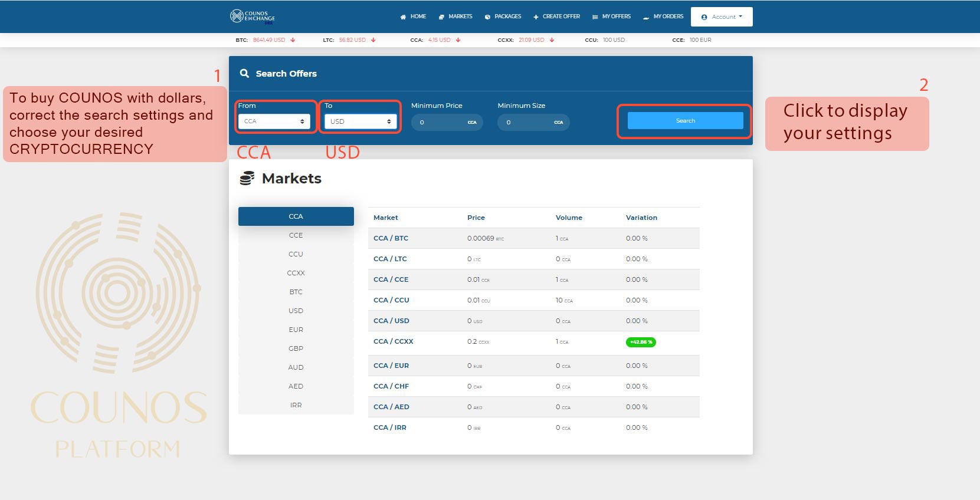The image size is (980, 500).
Task: Select the USD market tab
Action: pyautogui.click(x=296, y=311)
